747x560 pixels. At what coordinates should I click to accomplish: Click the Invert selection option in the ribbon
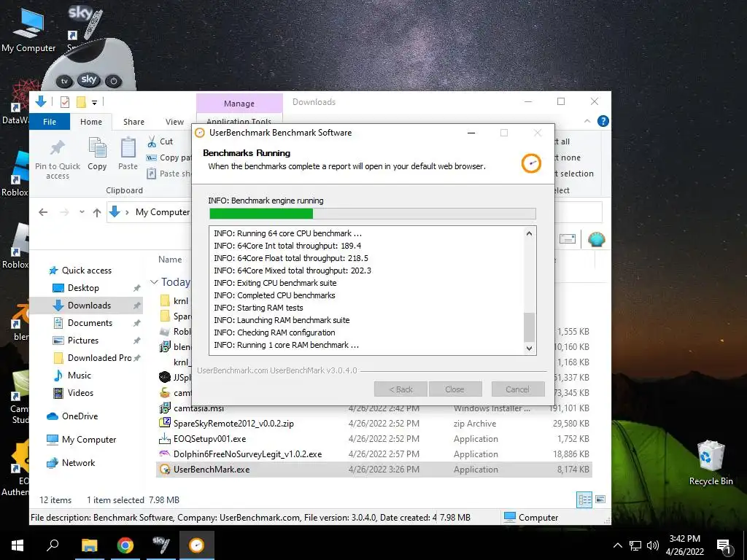(x=574, y=174)
